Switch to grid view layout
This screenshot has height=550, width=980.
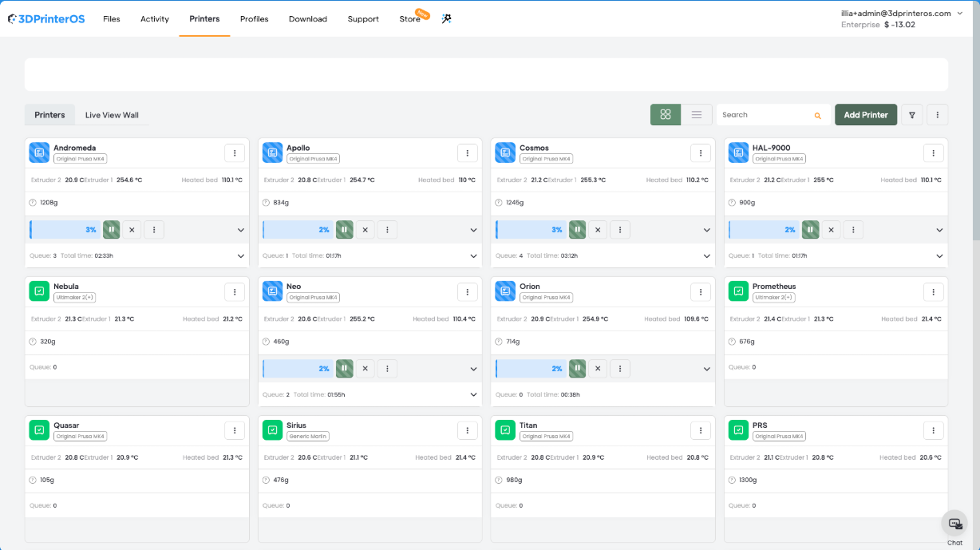(666, 115)
